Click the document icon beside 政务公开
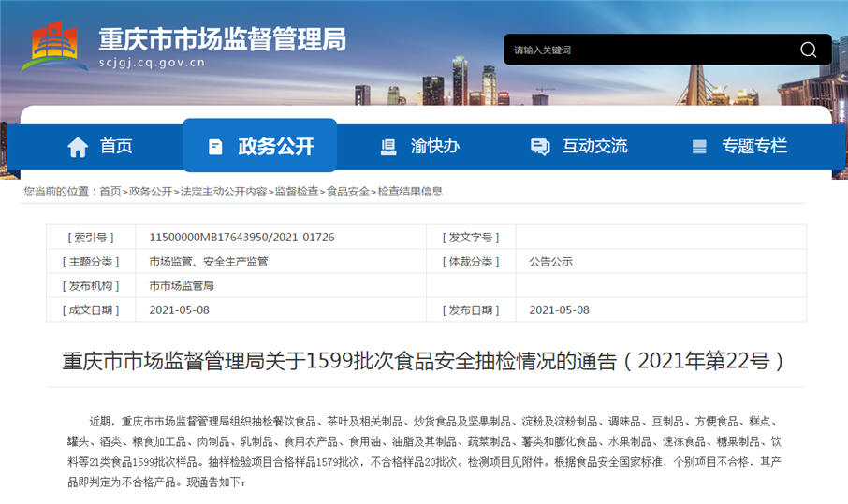 pyautogui.click(x=215, y=147)
